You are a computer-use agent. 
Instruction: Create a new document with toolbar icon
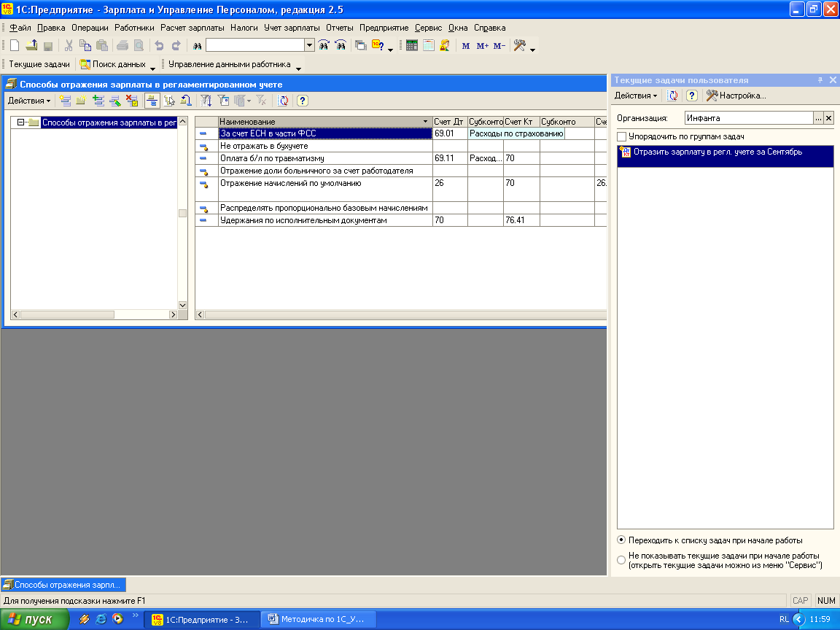tap(15, 46)
